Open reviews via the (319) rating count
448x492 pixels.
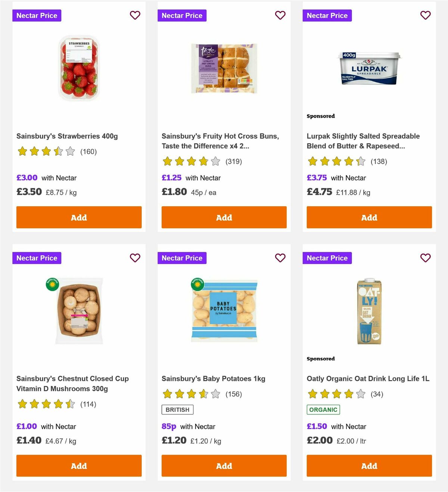(x=234, y=162)
